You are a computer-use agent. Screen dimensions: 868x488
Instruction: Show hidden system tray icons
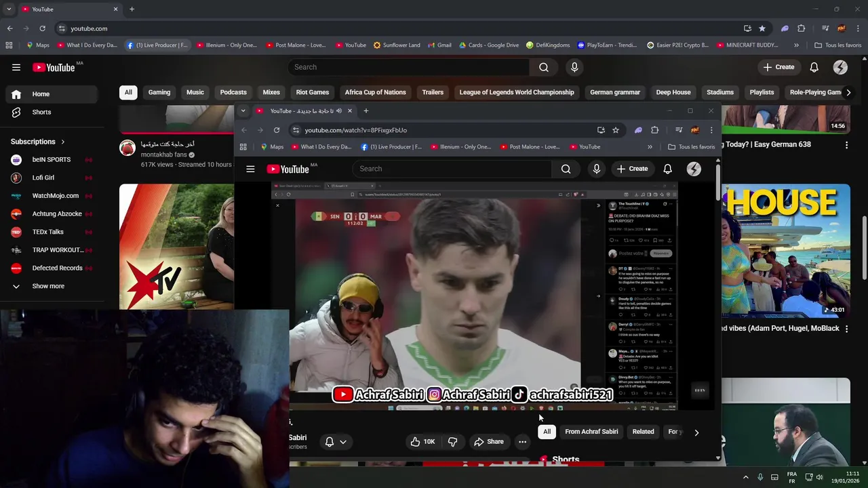(x=745, y=477)
